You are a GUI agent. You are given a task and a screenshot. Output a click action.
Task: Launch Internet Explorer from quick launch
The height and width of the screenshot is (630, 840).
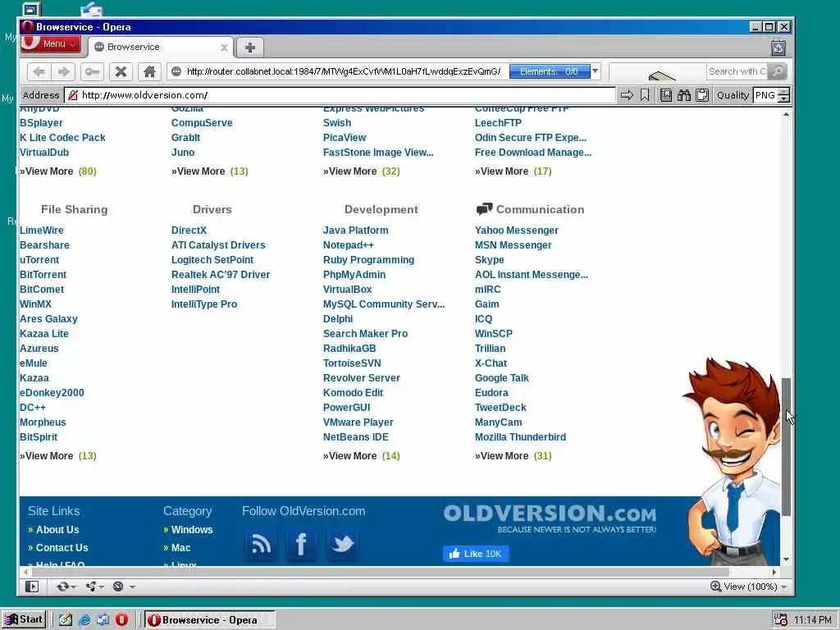84,620
